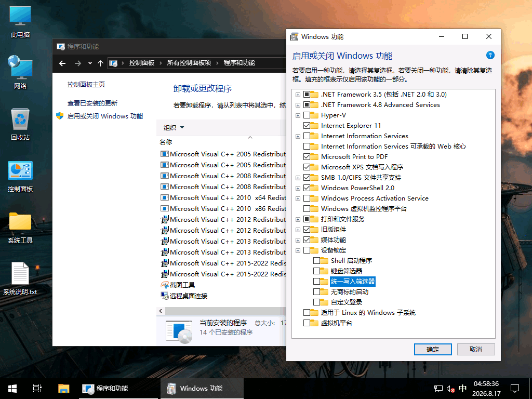
Task: Click the forward arrow in 程序和功能 window
Action: 78,63
